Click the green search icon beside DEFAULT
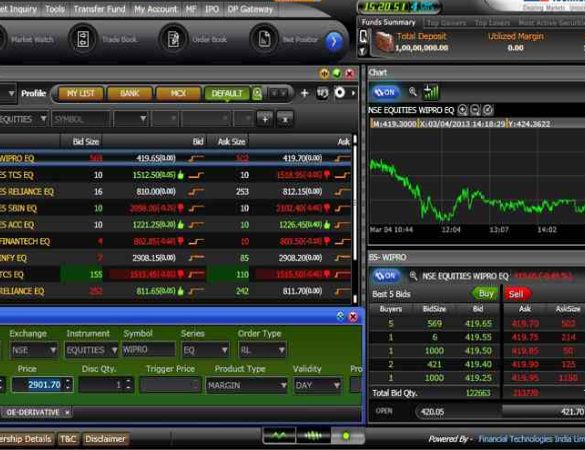The width and height of the screenshot is (585, 450). [257, 93]
